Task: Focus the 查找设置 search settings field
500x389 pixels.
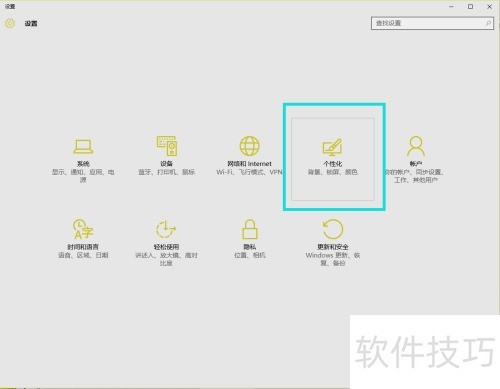Action: click(432, 23)
